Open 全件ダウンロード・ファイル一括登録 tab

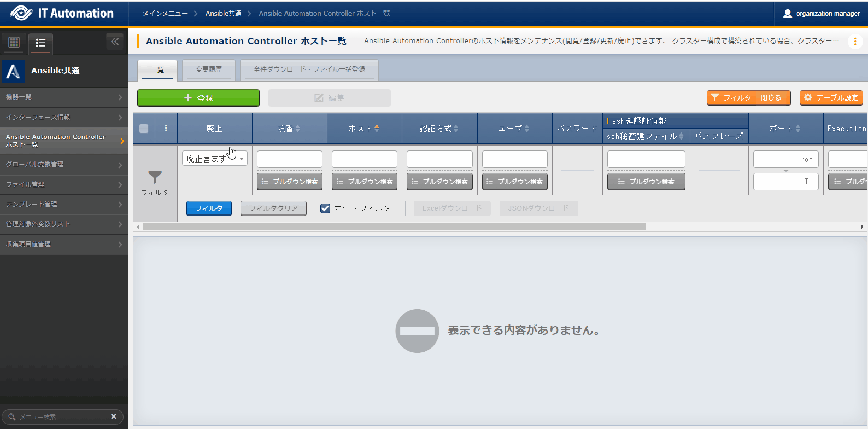(x=309, y=69)
